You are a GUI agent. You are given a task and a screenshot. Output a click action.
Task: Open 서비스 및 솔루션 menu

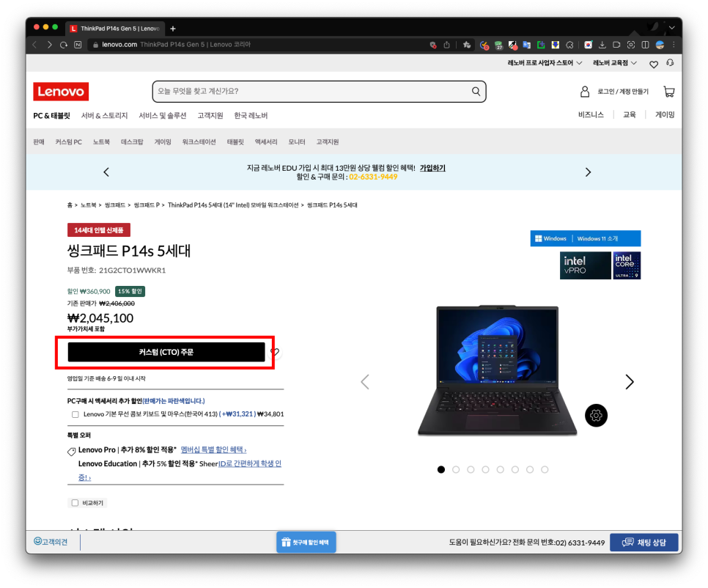(x=163, y=116)
